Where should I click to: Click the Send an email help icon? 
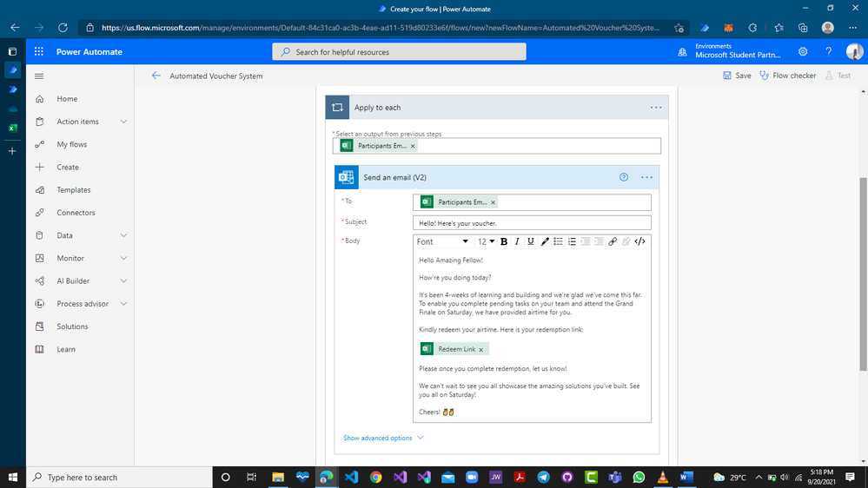click(624, 177)
